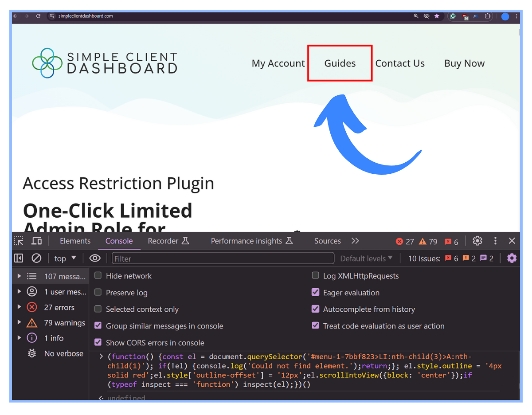Screen dimensions: 532x415
Task: Click the inspect element picker icon
Action: pyautogui.click(x=19, y=241)
